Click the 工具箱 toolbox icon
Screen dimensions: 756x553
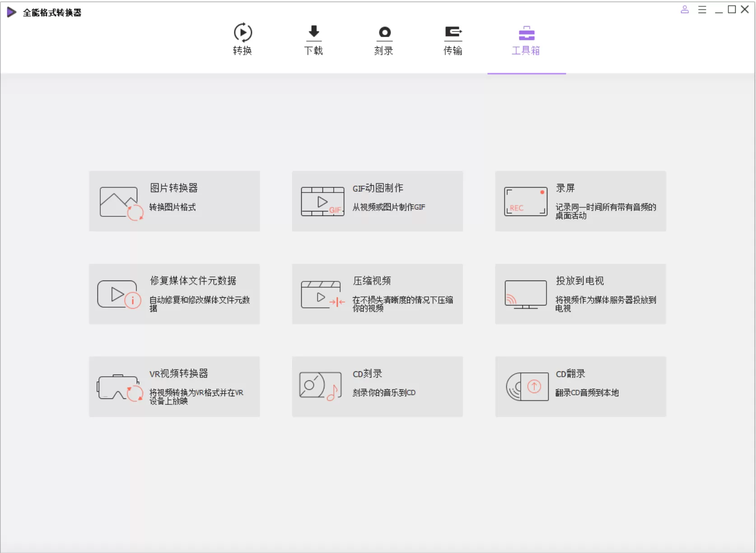[x=527, y=33]
